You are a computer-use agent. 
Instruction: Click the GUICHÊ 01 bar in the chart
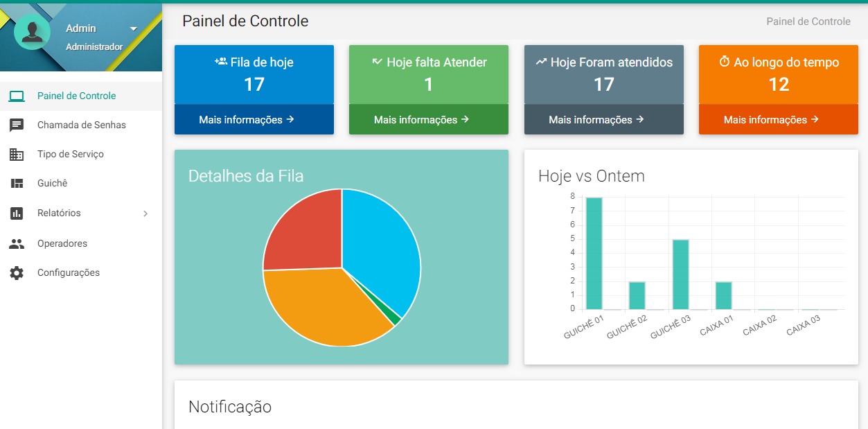[594, 254]
